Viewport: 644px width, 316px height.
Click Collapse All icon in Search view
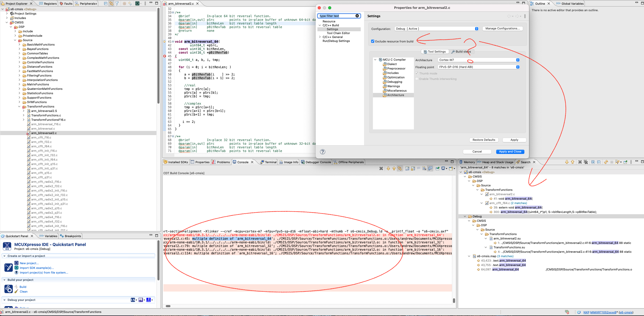(x=599, y=162)
